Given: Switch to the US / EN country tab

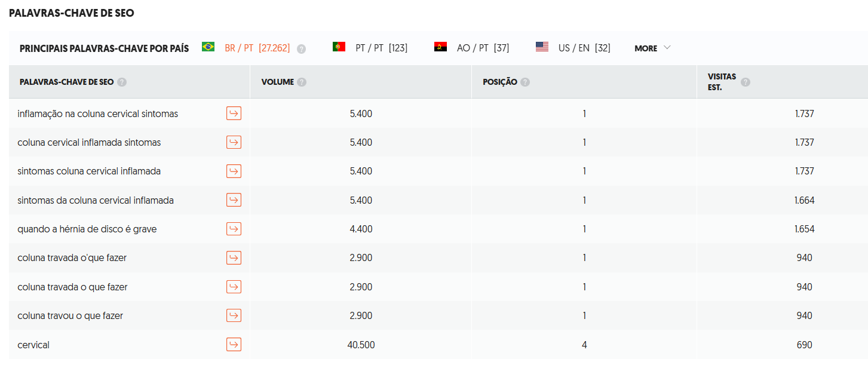Looking at the screenshot, I should pyautogui.click(x=573, y=48).
